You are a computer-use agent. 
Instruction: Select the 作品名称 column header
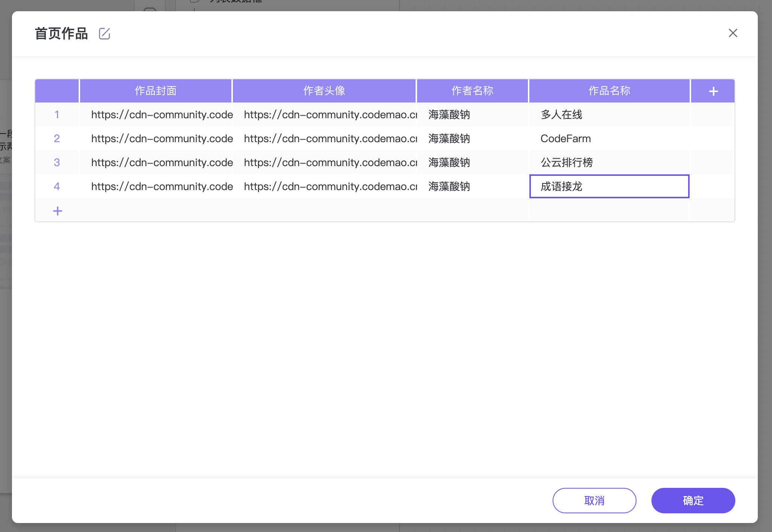click(x=609, y=91)
